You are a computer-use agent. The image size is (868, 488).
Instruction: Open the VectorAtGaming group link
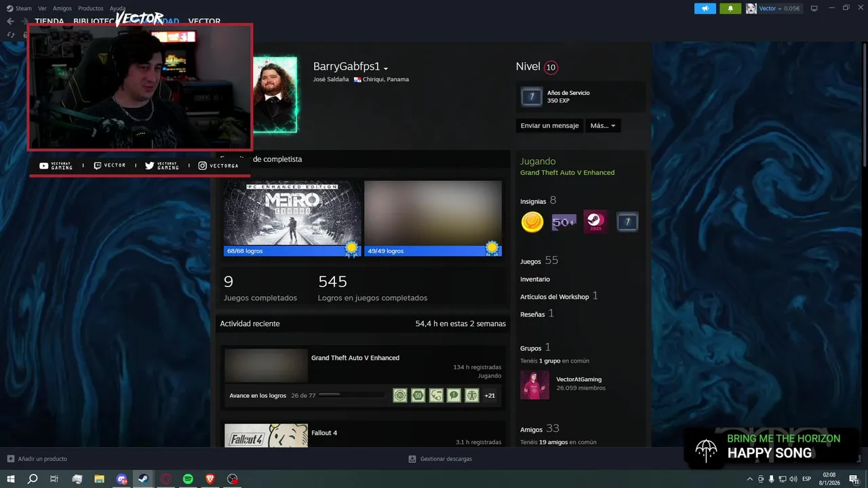pyautogui.click(x=578, y=379)
